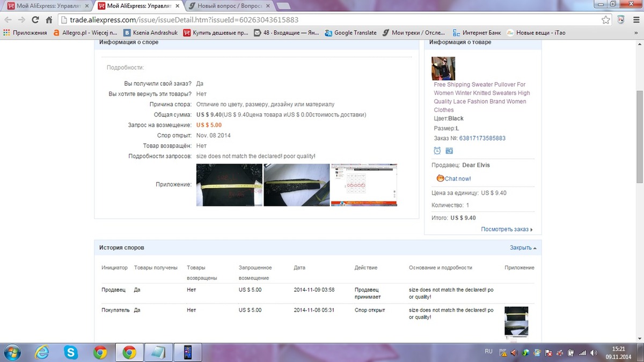The height and width of the screenshot is (362, 644).
Task: Open the sweater product thumbnail
Action: [x=443, y=69]
